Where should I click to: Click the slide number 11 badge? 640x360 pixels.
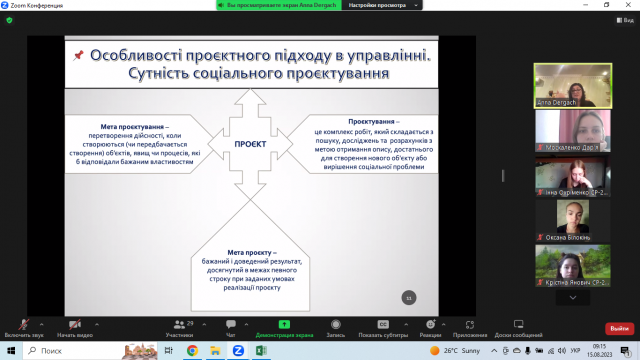[409, 298]
